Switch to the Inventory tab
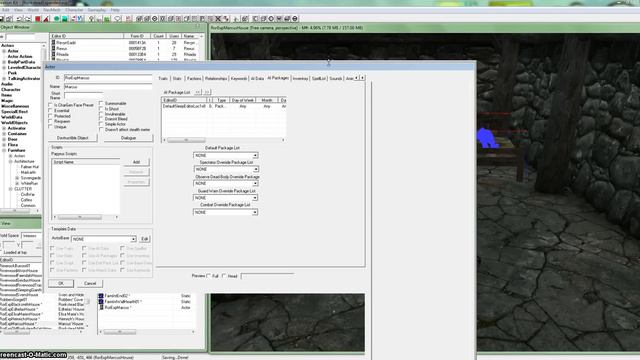640x360 pixels. [300, 78]
